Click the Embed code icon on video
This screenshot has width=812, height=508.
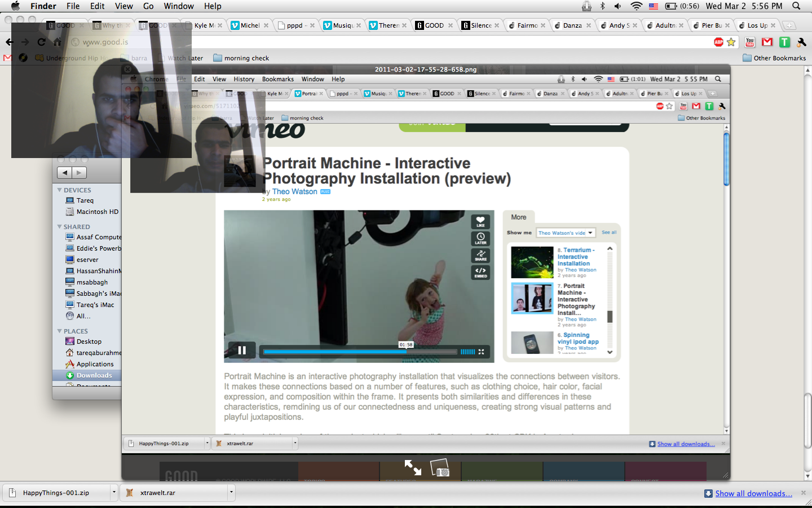480,273
